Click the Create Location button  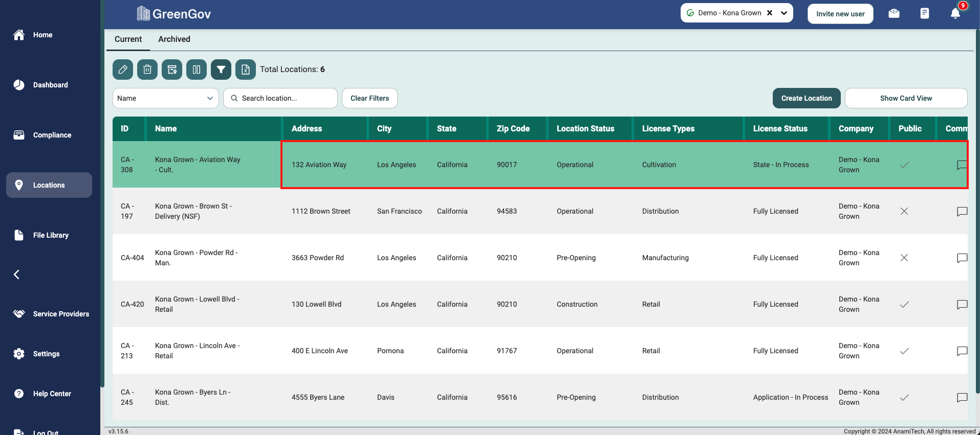806,98
